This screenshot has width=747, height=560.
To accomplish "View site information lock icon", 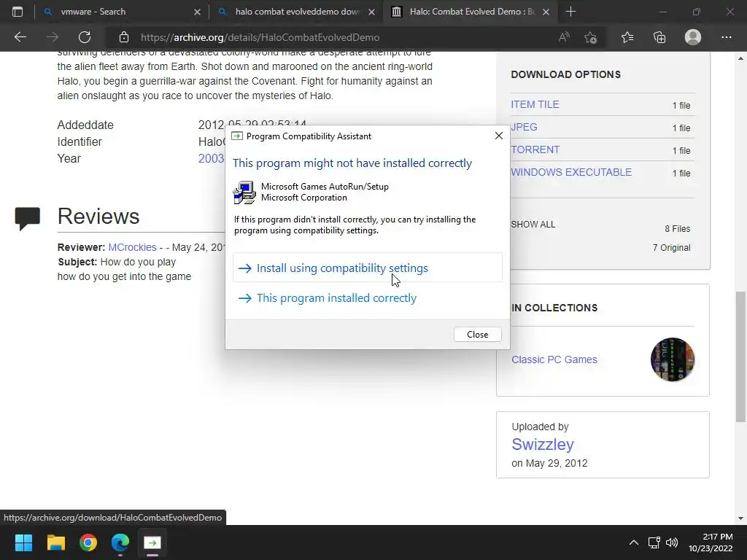I will tap(124, 37).
